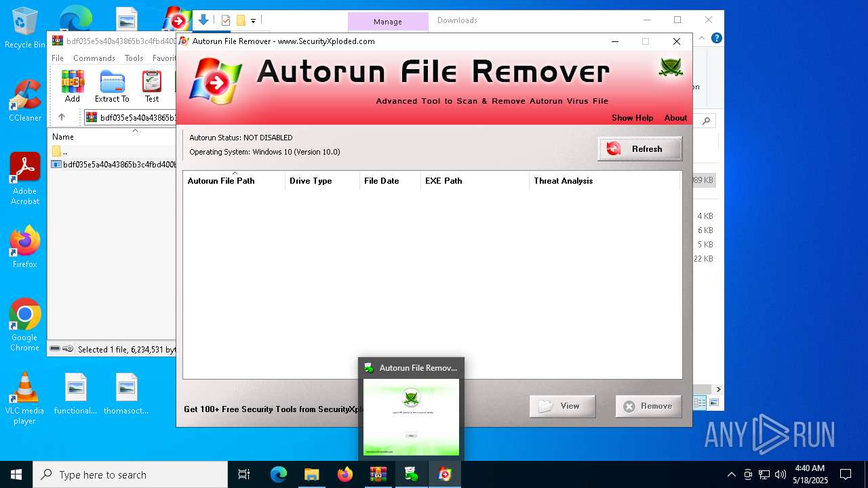The image size is (868, 488).
Task: Click the taskbar search box
Action: tap(130, 474)
